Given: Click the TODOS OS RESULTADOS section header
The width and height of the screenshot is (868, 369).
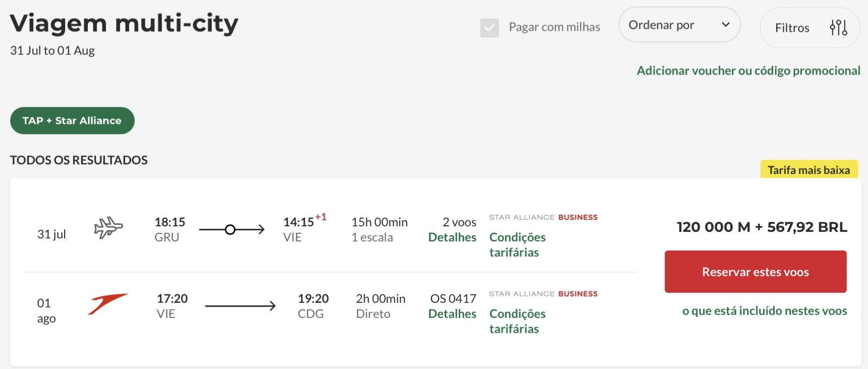Looking at the screenshot, I should point(78,160).
